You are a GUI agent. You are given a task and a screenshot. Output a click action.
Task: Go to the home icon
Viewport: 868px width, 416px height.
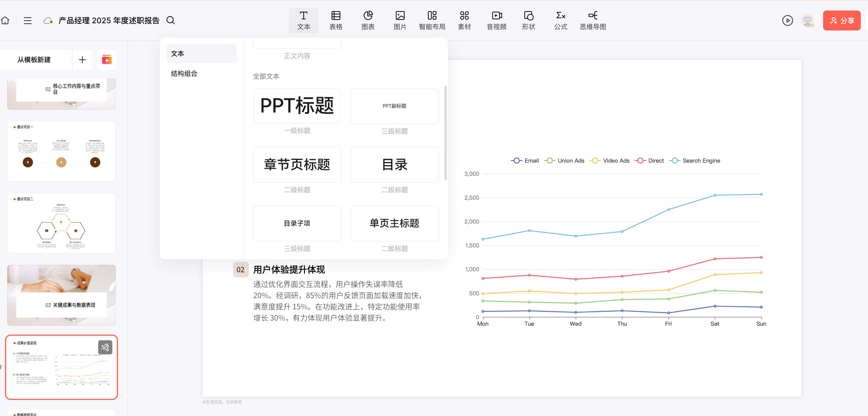click(5, 20)
